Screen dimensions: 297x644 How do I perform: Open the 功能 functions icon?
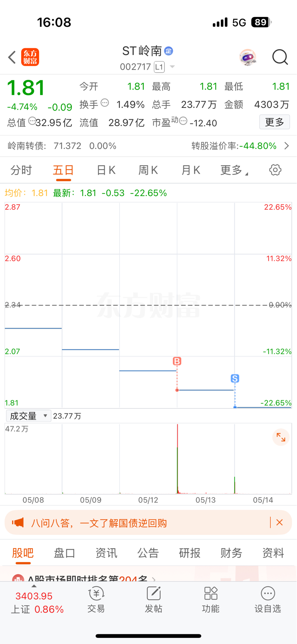point(210,600)
